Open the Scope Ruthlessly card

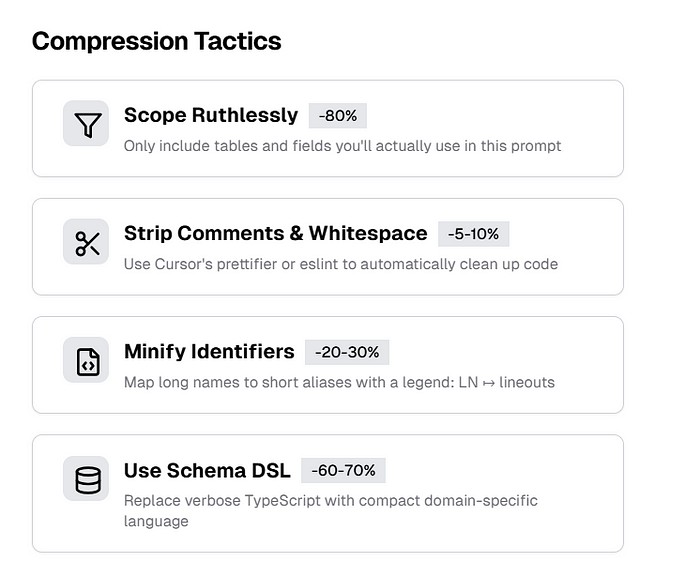point(328,129)
